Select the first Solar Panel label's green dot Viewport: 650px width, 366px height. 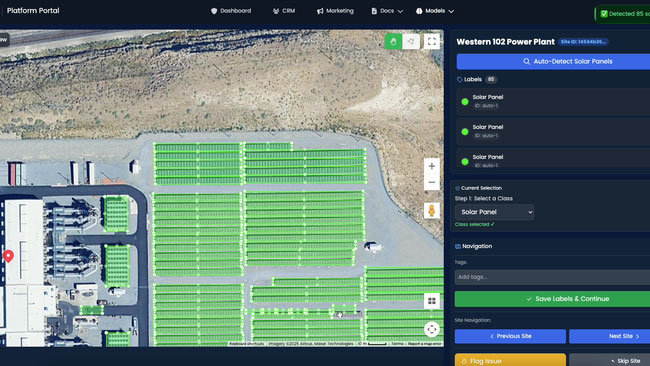[x=465, y=102]
